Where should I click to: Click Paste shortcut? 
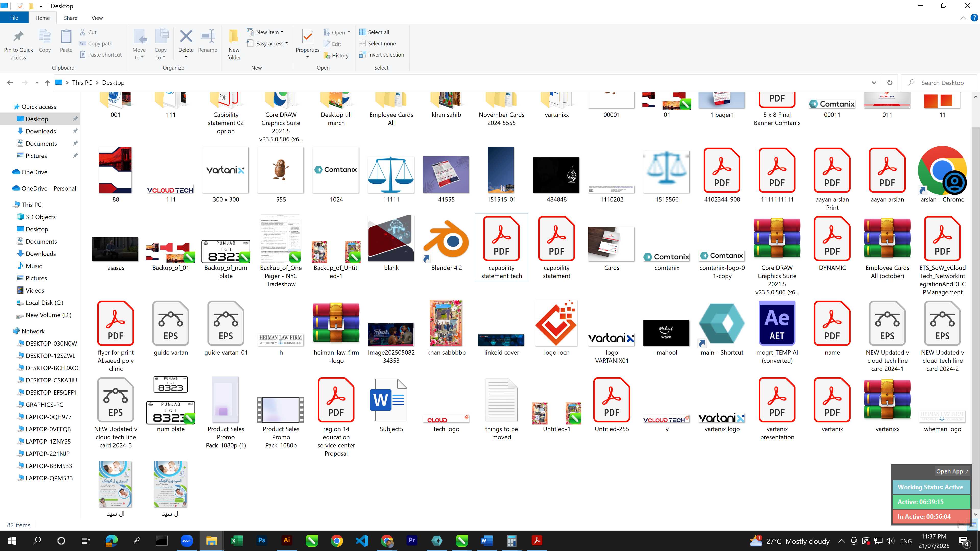pos(101,54)
